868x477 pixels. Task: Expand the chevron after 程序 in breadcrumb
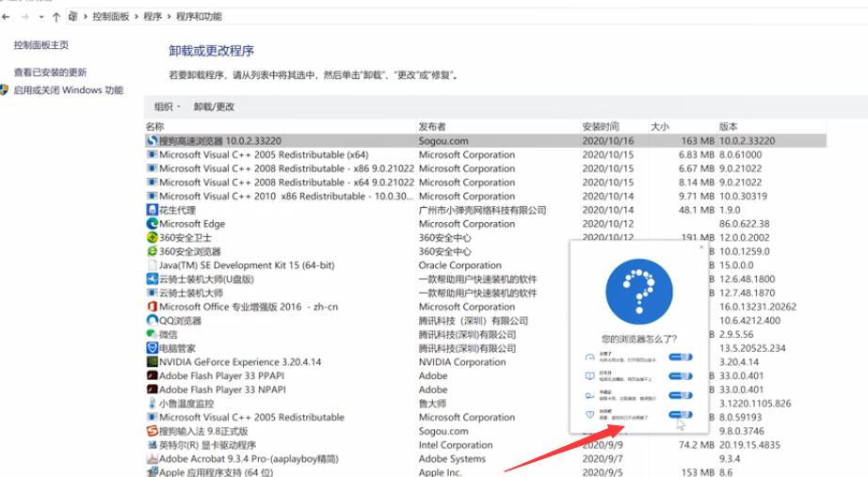pyautogui.click(x=169, y=17)
